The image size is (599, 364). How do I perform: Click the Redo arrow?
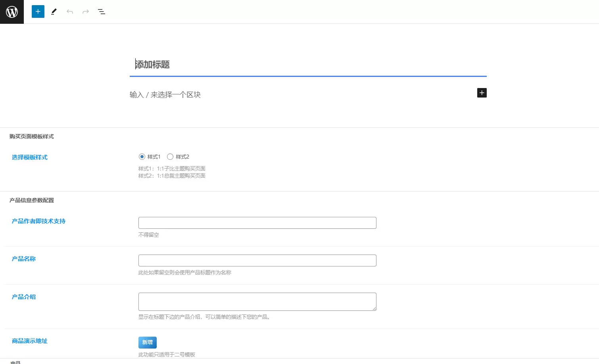click(86, 11)
